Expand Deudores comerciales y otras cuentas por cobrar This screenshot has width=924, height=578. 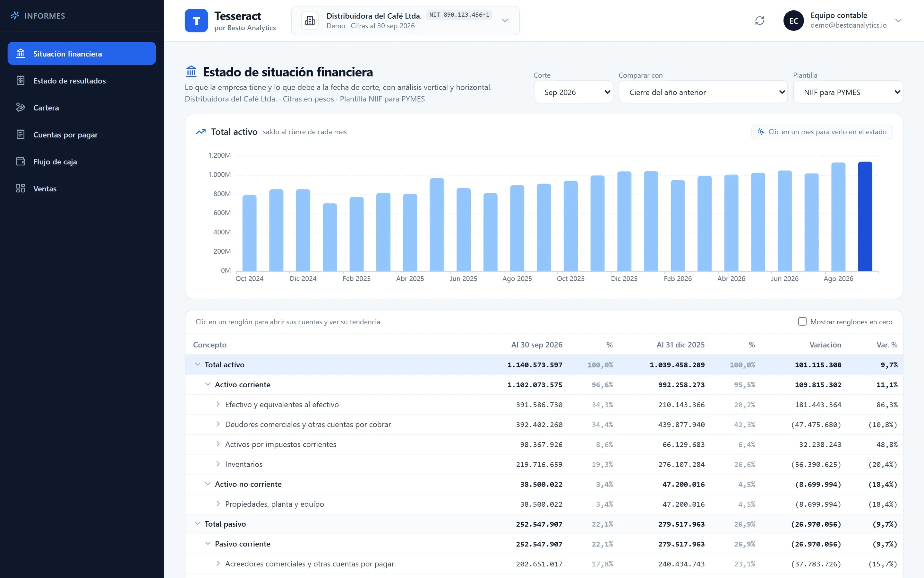[x=218, y=424]
